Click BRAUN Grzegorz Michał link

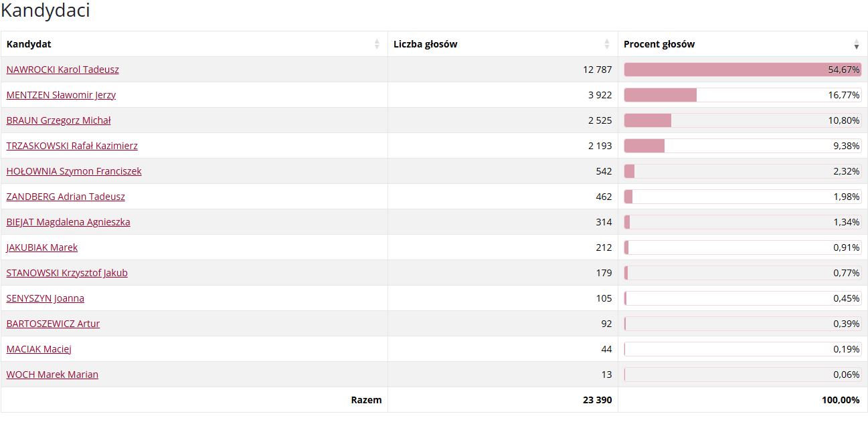(x=58, y=120)
